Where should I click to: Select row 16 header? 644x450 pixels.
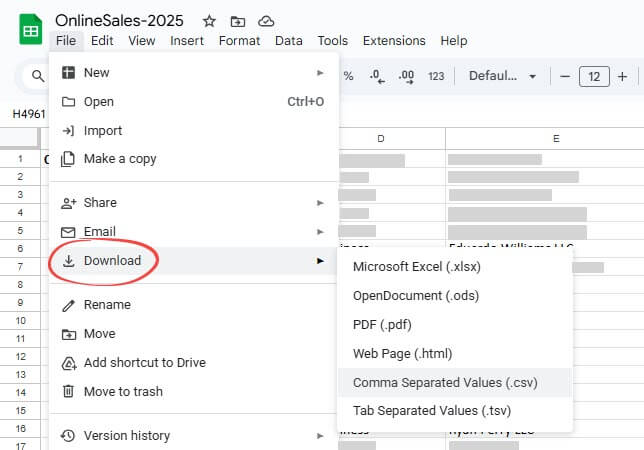click(x=20, y=429)
